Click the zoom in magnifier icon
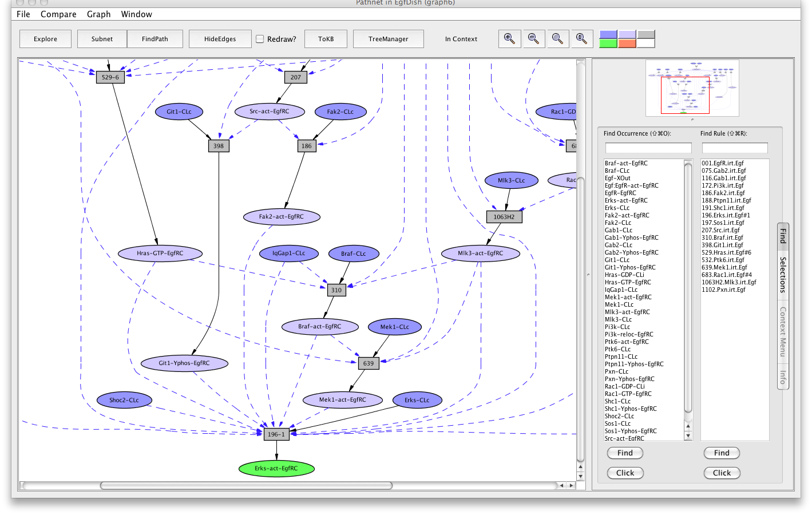The image size is (812, 515). click(x=509, y=39)
